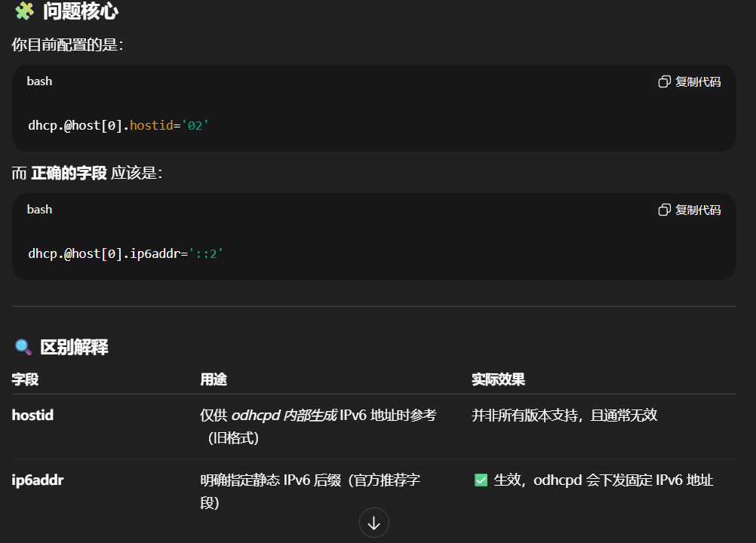
Task: Click the hostid cell in the table
Action: click(x=32, y=415)
